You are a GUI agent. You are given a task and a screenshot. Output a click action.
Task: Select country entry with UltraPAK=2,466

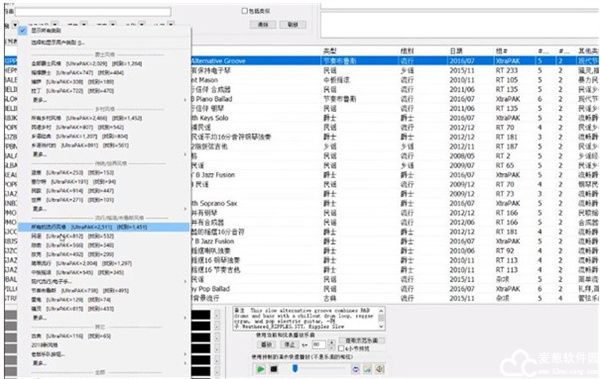104,118
